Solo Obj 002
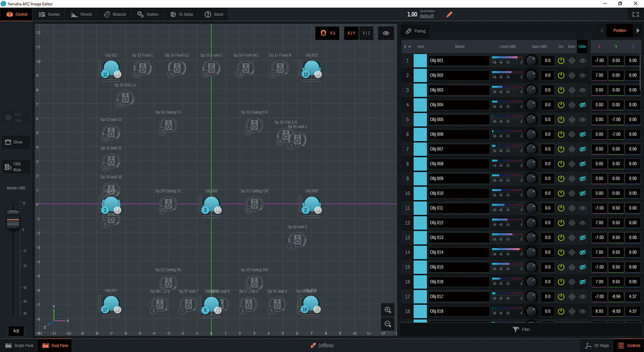The image size is (644, 352). tap(572, 76)
